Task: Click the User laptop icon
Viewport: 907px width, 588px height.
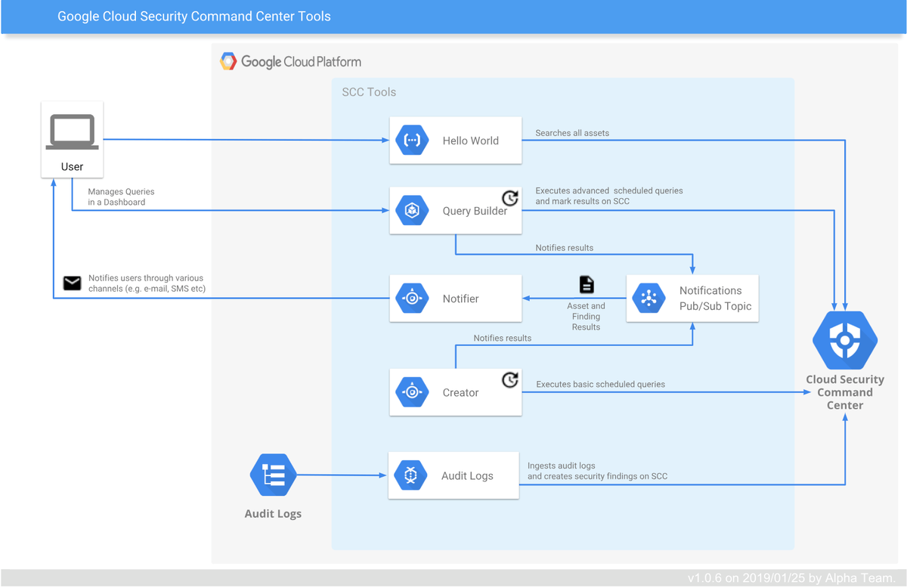Action: coord(73,132)
